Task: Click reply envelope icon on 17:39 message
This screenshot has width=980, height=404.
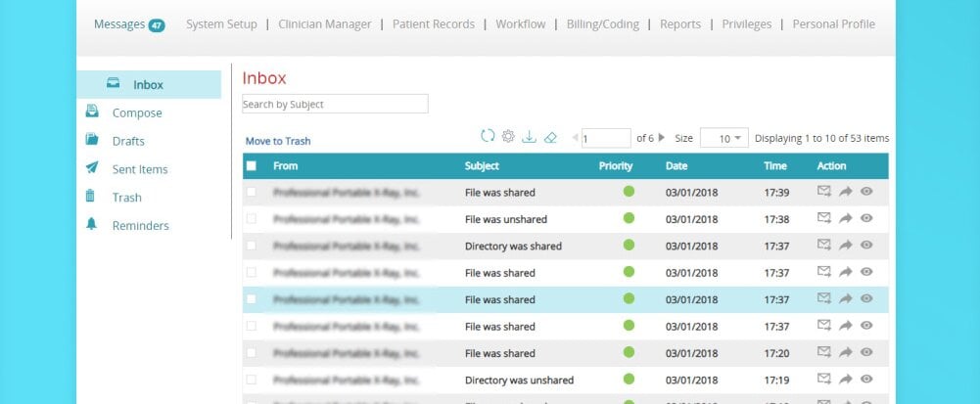Action: 824,192
